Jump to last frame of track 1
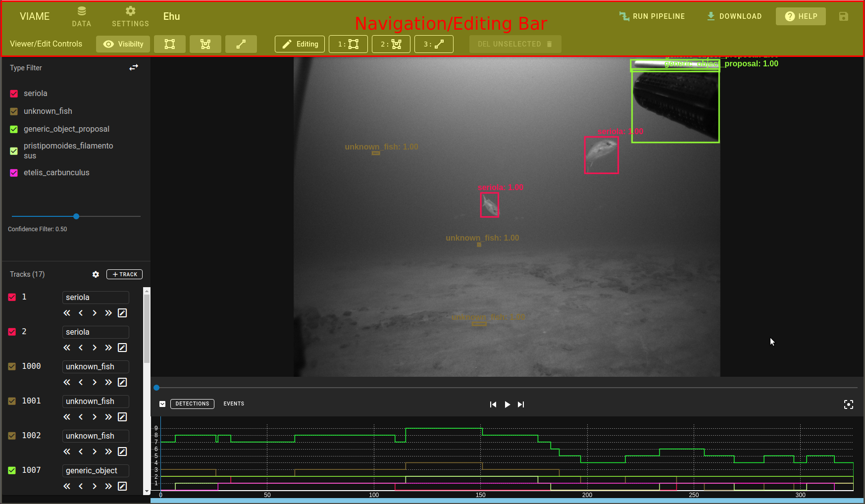The width and height of the screenshot is (865, 504). pyautogui.click(x=108, y=313)
